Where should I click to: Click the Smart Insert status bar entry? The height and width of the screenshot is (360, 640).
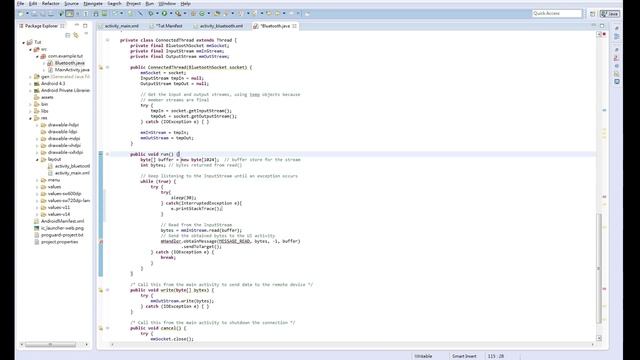coord(464,356)
